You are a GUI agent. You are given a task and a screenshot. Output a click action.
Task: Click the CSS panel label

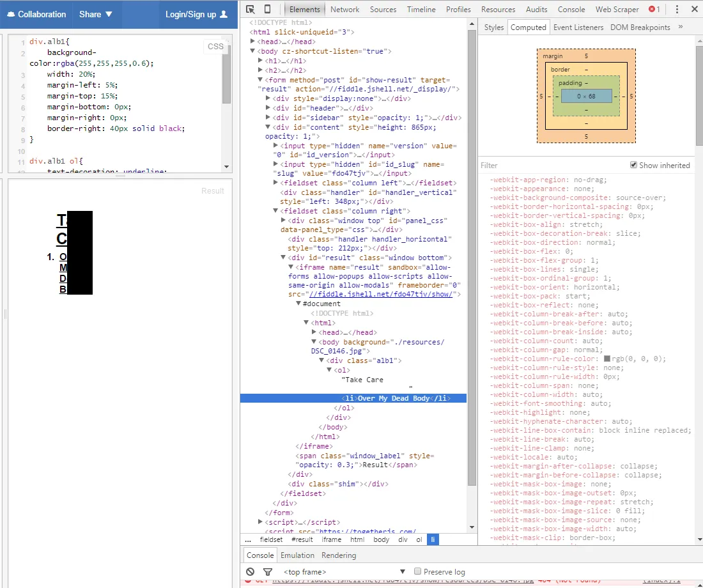tap(215, 46)
